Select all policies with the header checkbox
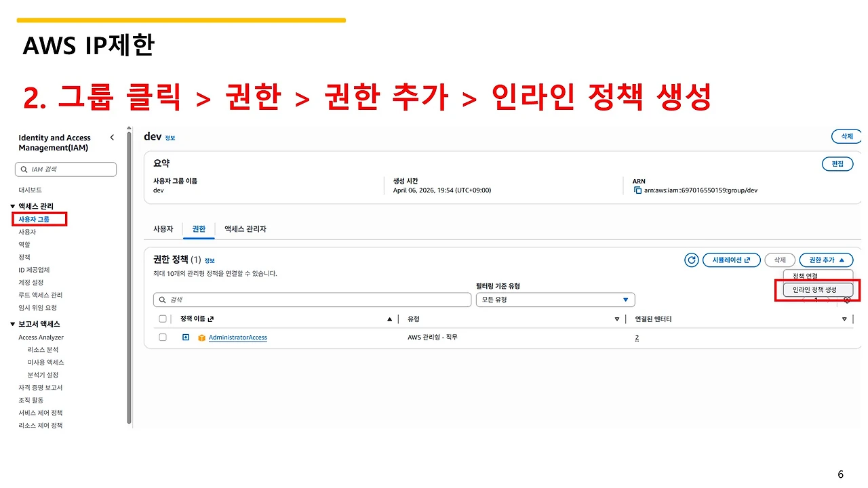868x488 pixels. point(162,318)
